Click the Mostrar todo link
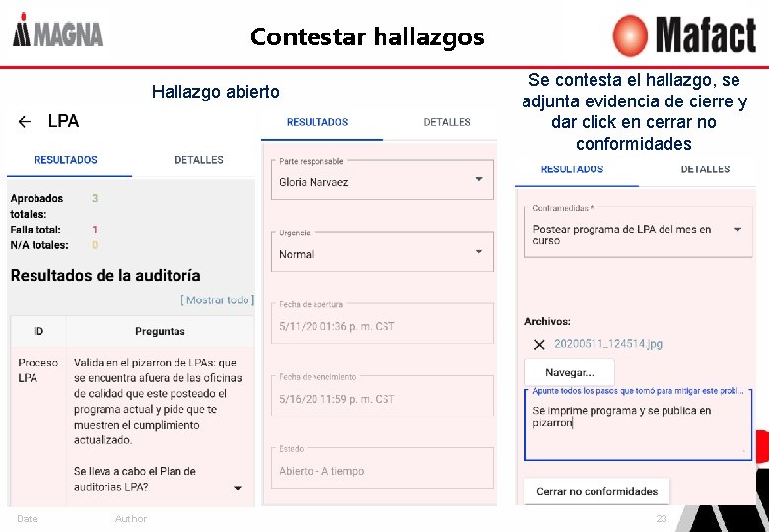 click(x=218, y=299)
